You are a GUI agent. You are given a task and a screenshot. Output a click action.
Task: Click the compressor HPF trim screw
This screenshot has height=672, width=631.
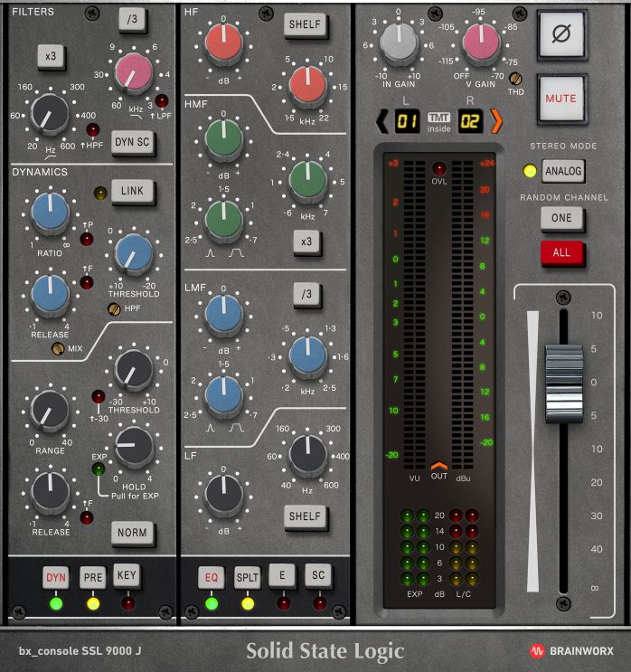(114, 308)
